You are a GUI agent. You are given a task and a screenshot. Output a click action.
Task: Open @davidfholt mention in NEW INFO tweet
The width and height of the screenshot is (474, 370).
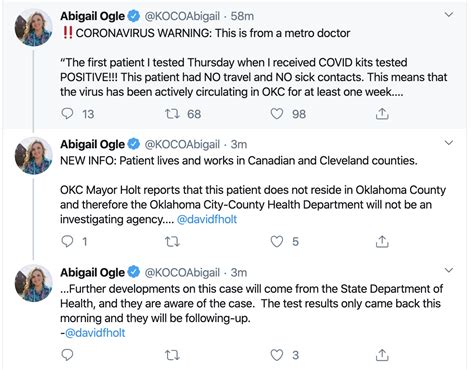[207, 219]
